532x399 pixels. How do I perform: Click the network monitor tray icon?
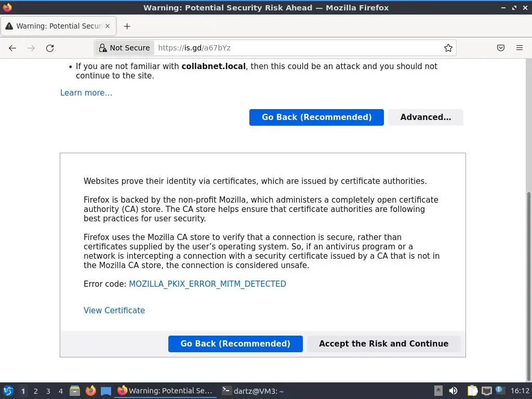pyautogui.click(x=486, y=391)
